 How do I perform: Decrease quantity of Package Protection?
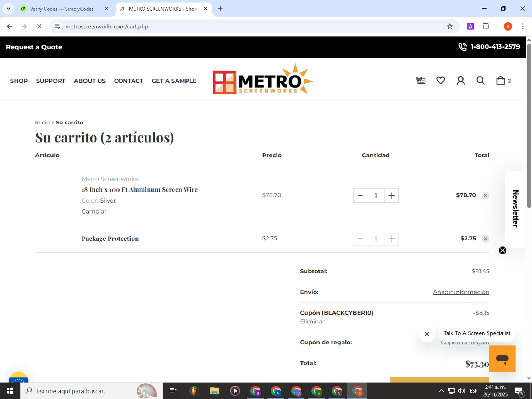[360, 239]
